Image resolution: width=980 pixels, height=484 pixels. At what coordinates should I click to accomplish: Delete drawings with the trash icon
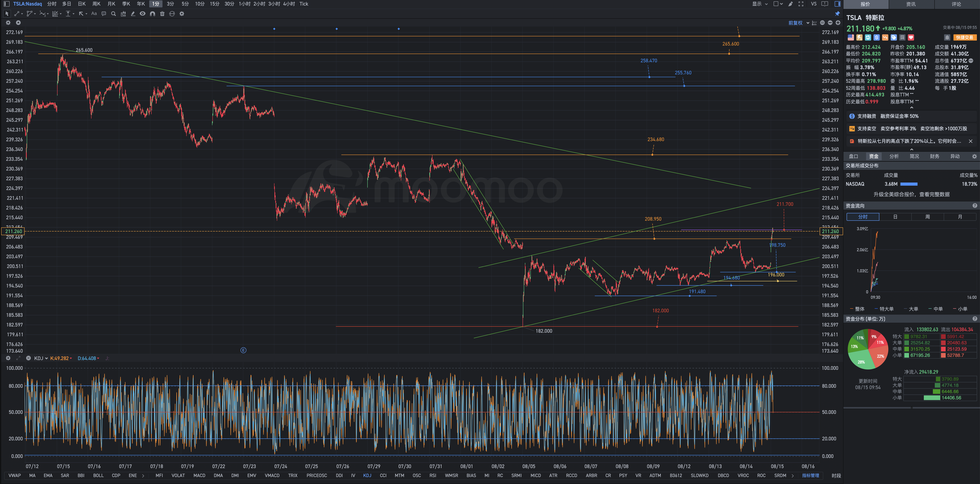coord(162,14)
